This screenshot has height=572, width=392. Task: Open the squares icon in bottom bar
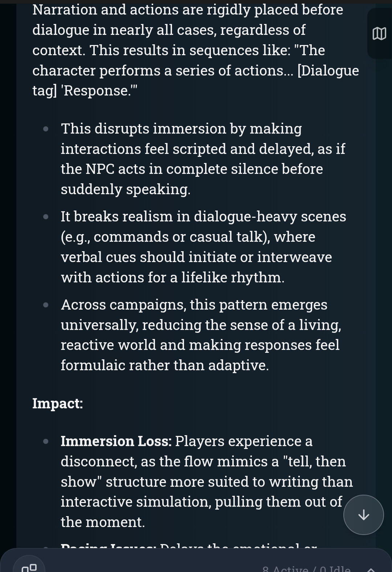click(29, 567)
